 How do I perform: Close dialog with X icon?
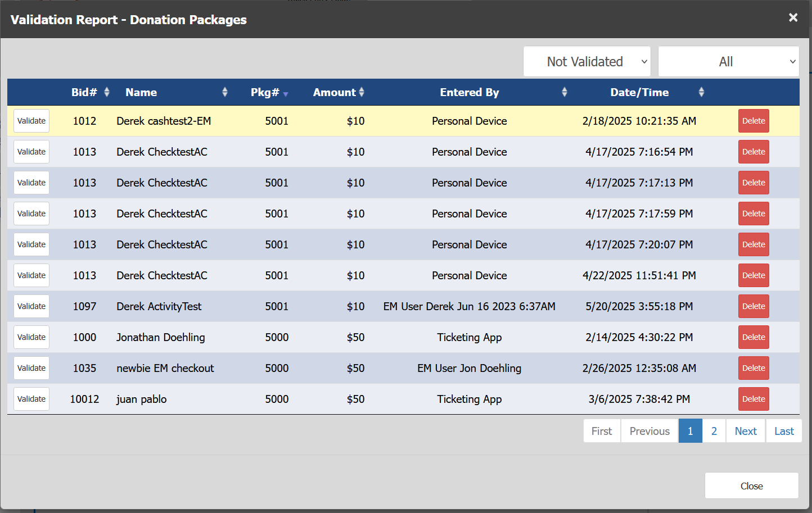(x=793, y=17)
